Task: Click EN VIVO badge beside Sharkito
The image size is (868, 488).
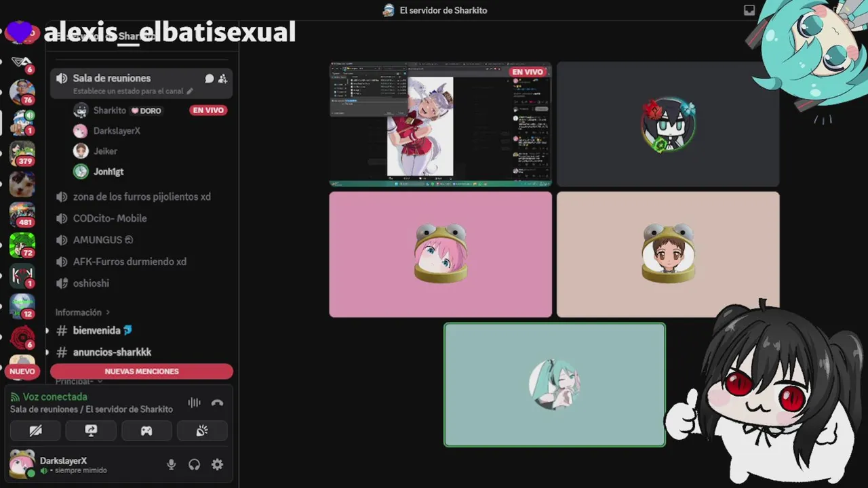Action: coord(208,110)
